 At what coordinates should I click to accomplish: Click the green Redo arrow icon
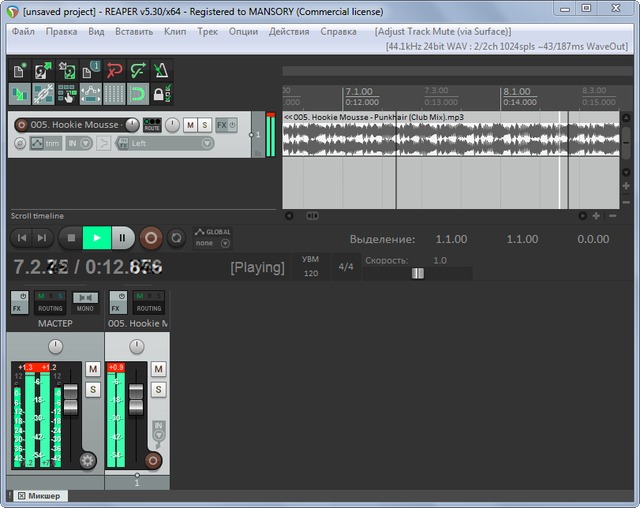tap(138, 71)
